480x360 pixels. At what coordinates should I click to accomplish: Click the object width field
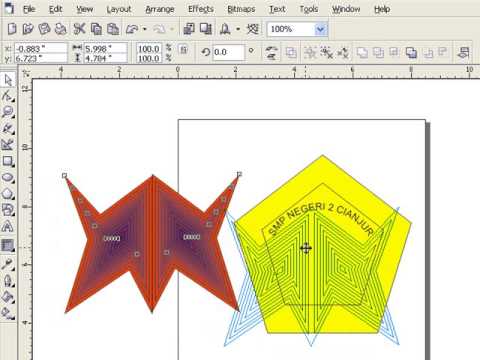pyautogui.click(x=105, y=48)
